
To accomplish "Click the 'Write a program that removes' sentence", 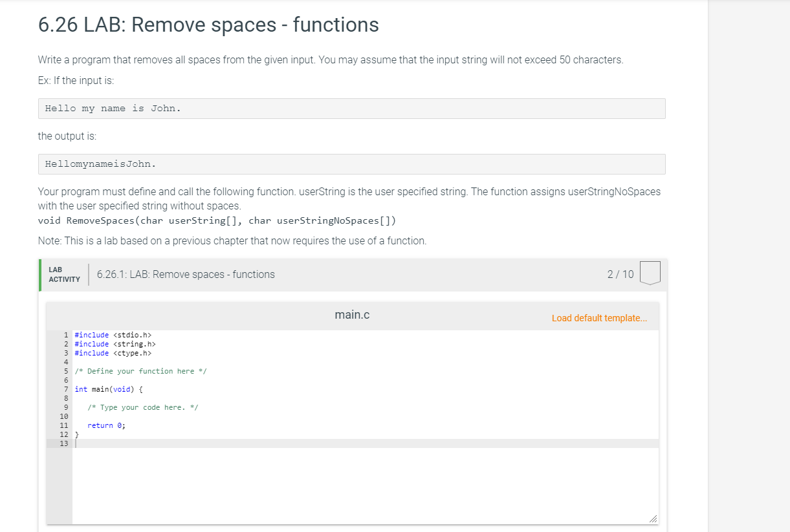I will click(331, 59).
